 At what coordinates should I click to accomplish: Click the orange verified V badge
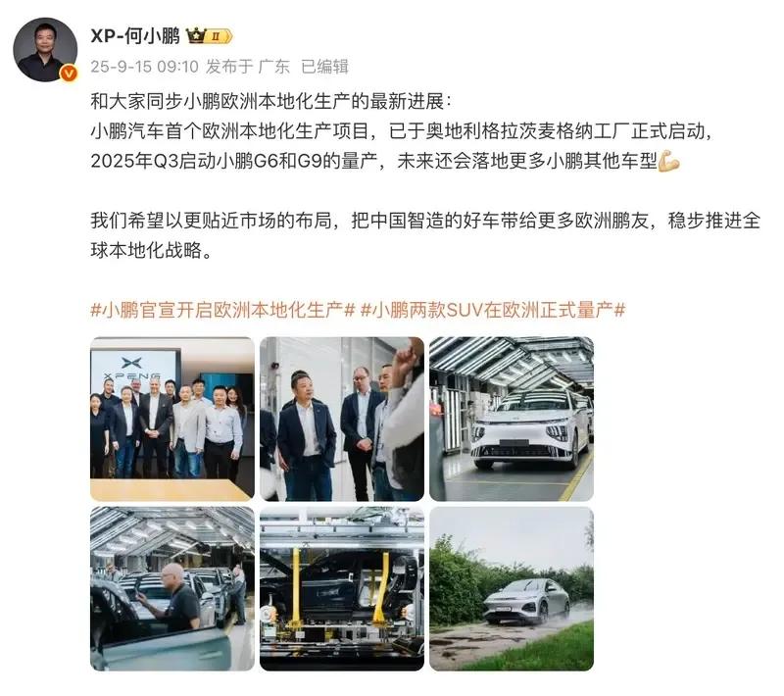click(69, 74)
